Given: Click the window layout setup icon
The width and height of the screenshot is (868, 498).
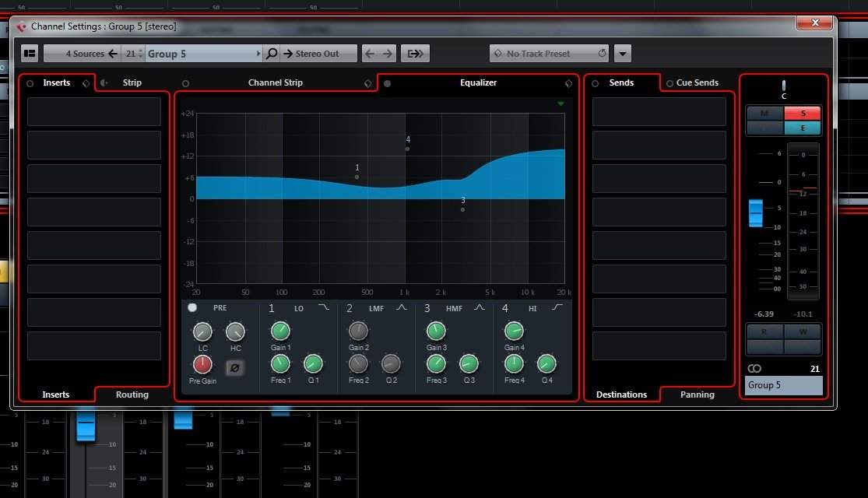Looking at the screenshot, I should coord(30,54).
